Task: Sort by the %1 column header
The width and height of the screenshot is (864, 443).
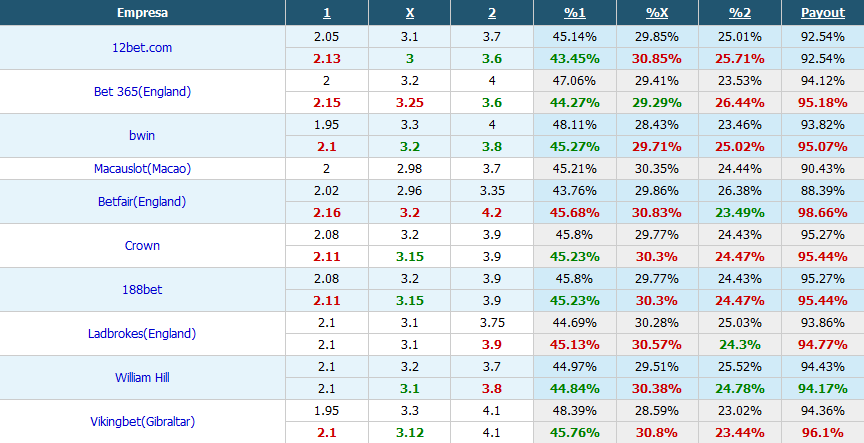Action: [x=575, y=13]
